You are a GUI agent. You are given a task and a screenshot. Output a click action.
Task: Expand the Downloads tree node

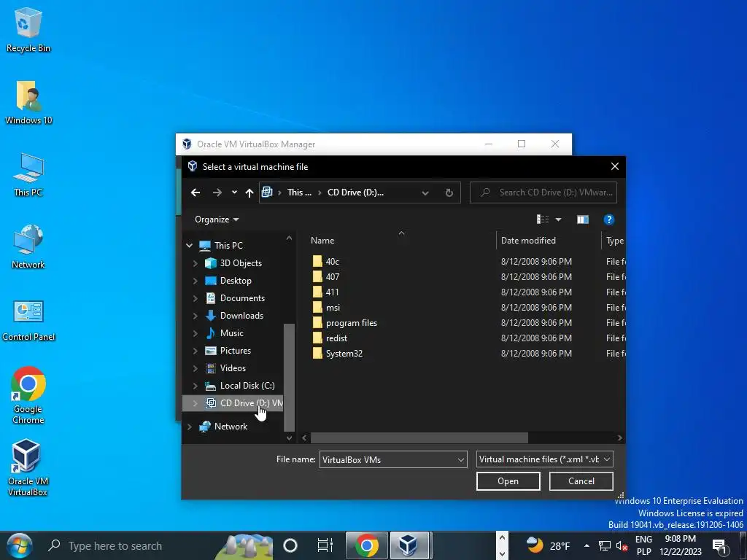coord(195,315)
